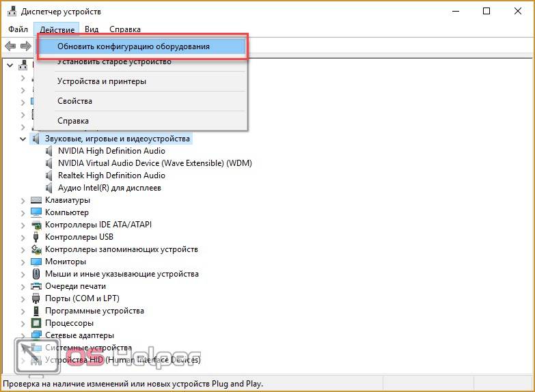Click the Monitors category icon
Viewport: 535px width, 392px height.
coord(37,262)
